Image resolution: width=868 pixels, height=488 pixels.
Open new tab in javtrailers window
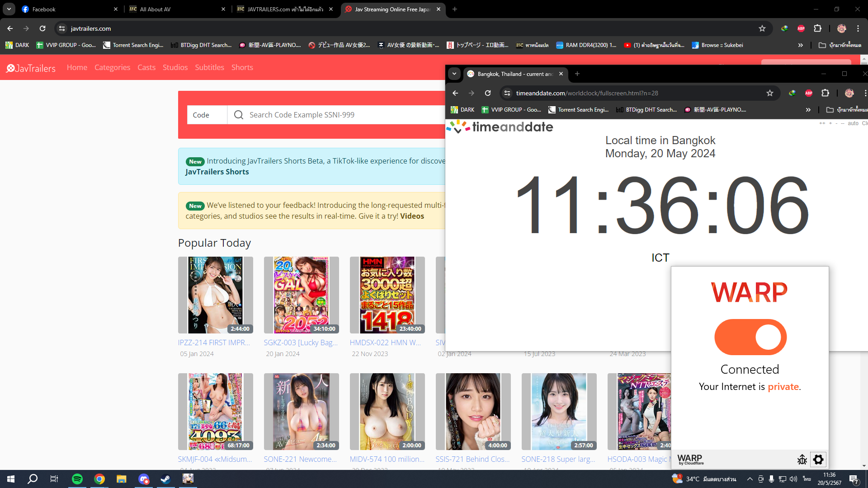tap(455, 9)
